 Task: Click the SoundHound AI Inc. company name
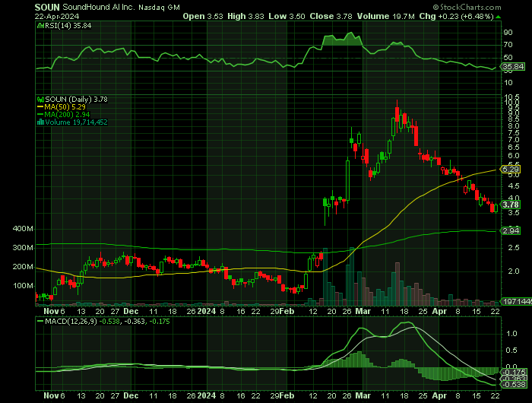98,7
